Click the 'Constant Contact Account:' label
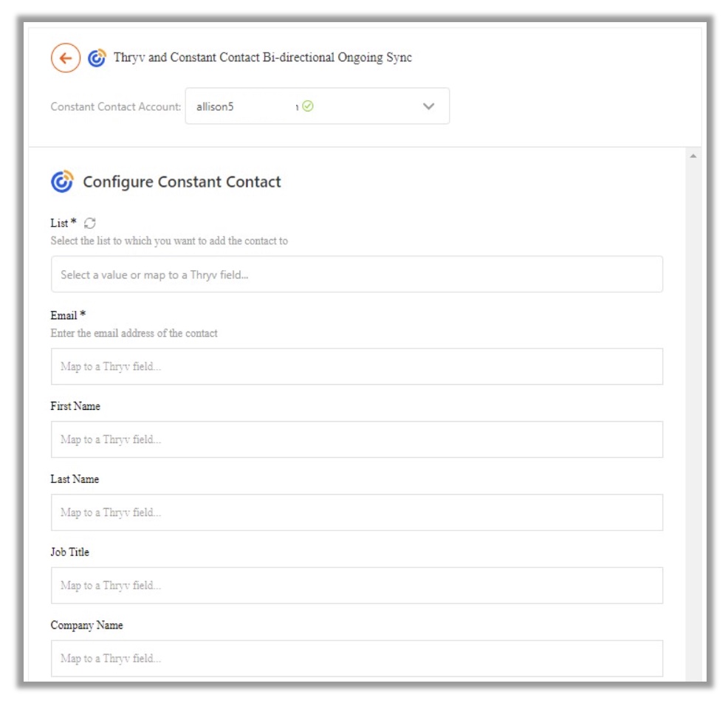The width and height of the screenshot is (728, 703). (116, 107)
